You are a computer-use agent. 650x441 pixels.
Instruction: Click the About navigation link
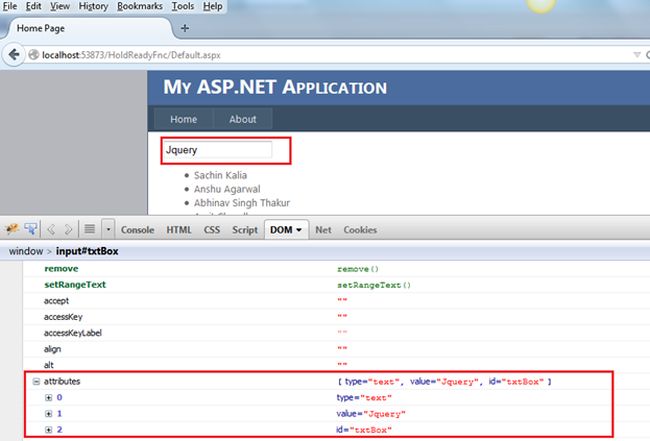242,119
